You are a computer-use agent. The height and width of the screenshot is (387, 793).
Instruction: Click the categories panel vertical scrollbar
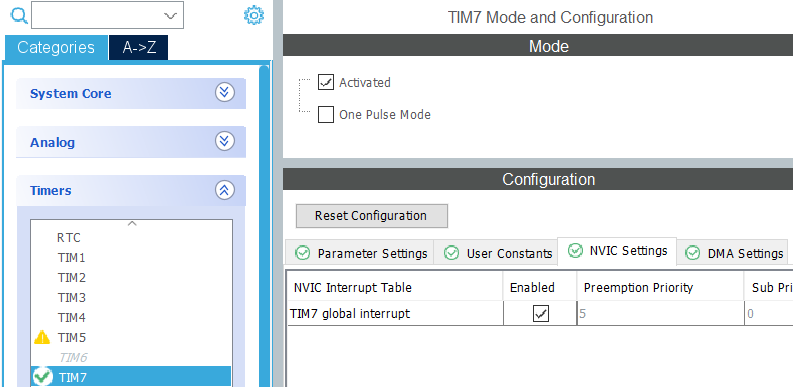tap(264, 226)
